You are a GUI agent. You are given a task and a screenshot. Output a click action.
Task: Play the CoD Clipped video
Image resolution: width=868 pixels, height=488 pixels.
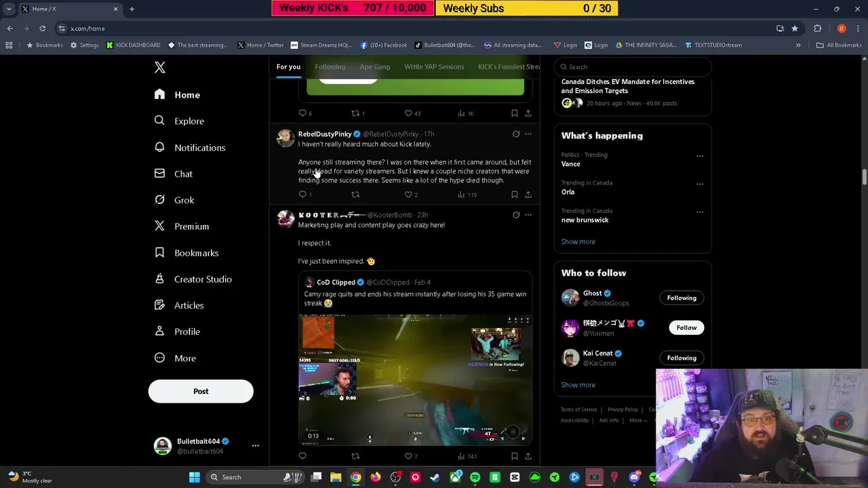click(x=415, y=380)
